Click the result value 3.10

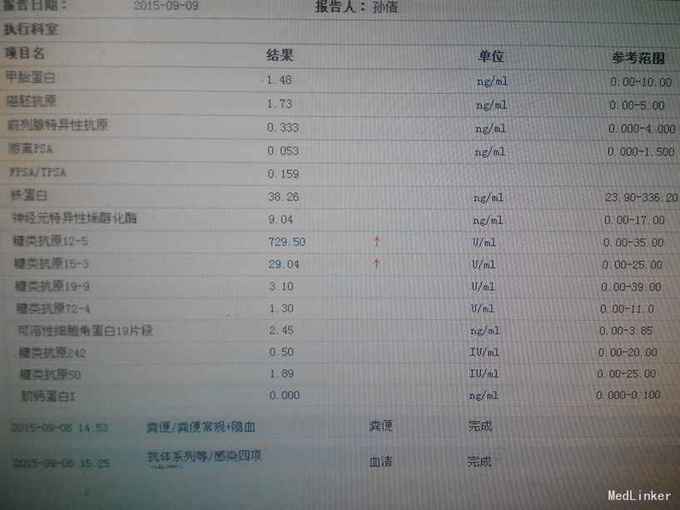tap(281, 286)
